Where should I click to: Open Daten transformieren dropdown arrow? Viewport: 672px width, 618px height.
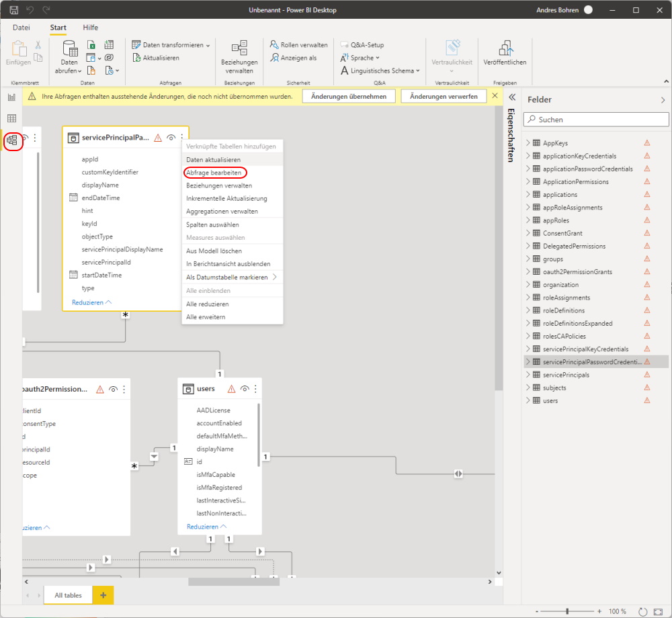[208, 46]
